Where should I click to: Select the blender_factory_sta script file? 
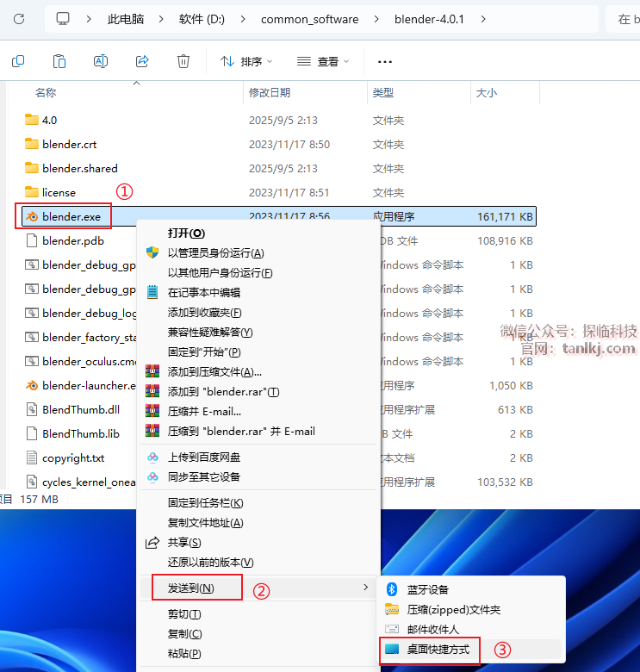(80, 337)
